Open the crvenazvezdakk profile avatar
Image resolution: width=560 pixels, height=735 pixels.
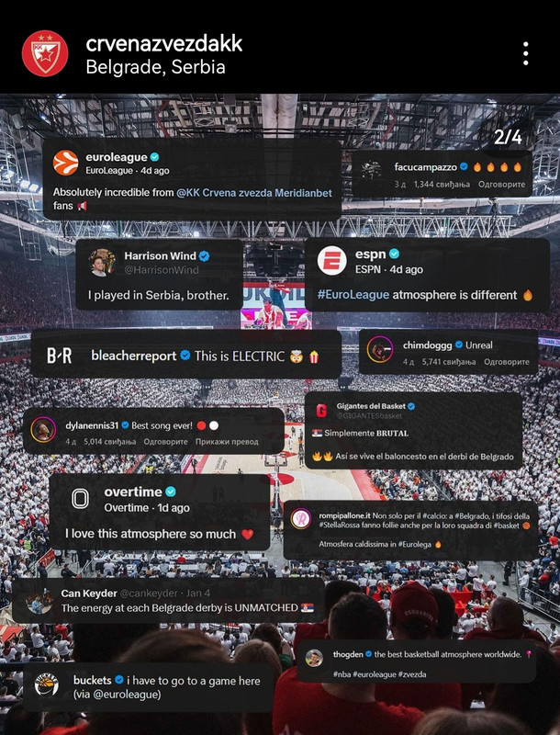(x=45, y=53)
